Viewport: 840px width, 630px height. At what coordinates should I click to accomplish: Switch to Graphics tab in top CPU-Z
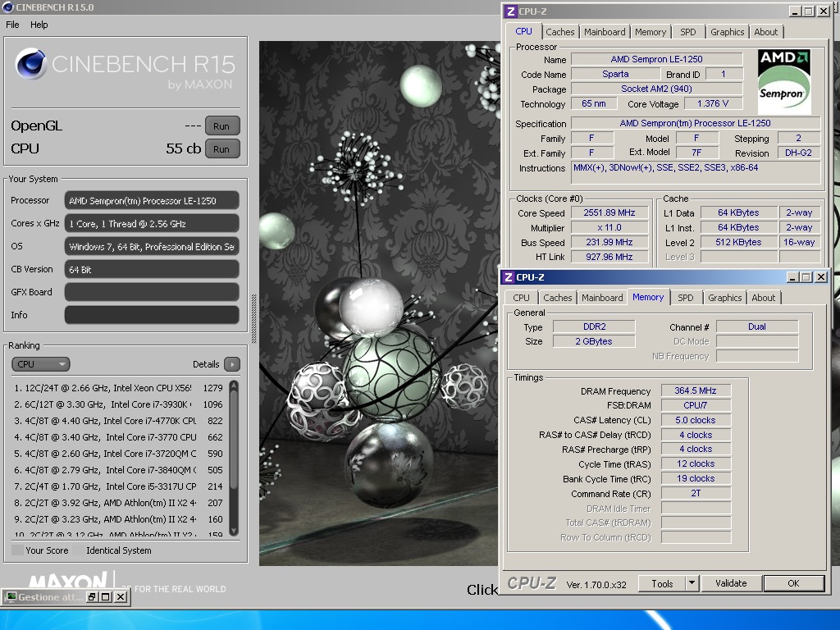tap(727, 32)
